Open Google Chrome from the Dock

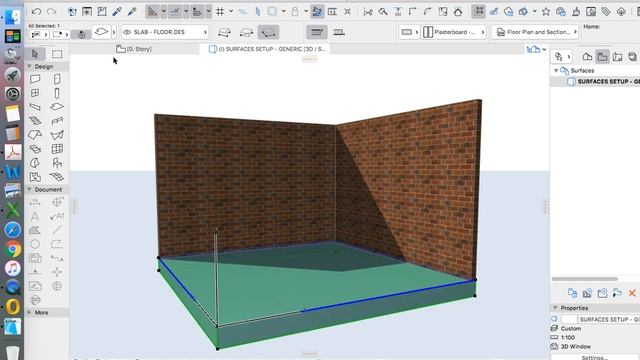13,249
